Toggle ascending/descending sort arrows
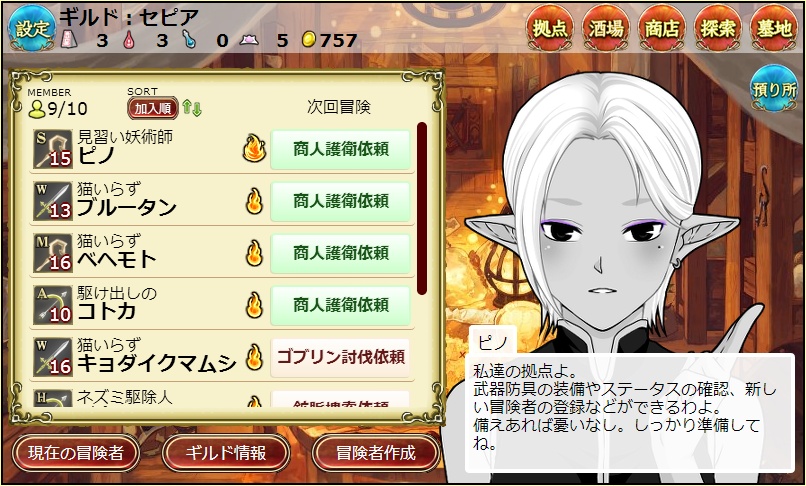The height and width of the screenshot is (486, 806). [192, 108]
